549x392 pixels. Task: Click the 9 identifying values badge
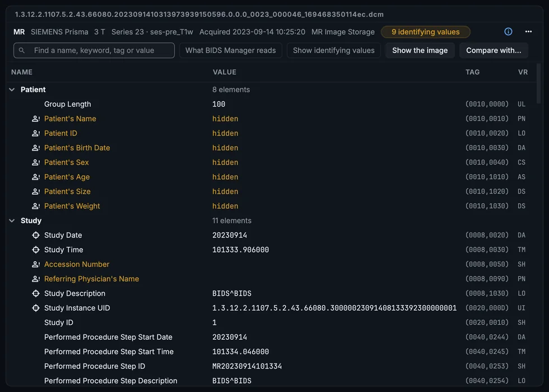(x=425, y=32)
